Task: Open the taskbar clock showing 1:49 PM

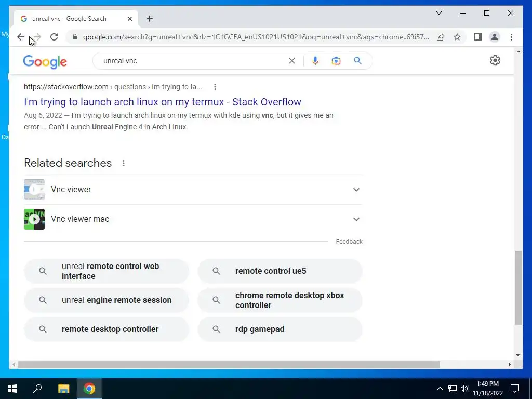Action: (x=488, y=389)
